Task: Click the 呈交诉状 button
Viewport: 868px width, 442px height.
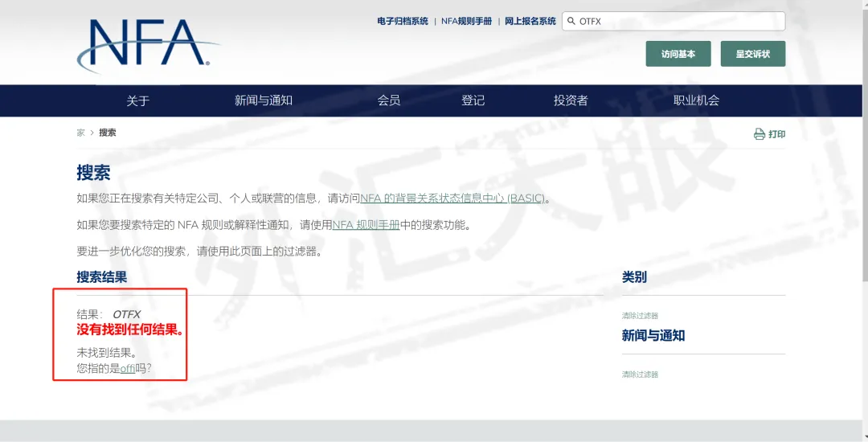Action: pos(753,54)
